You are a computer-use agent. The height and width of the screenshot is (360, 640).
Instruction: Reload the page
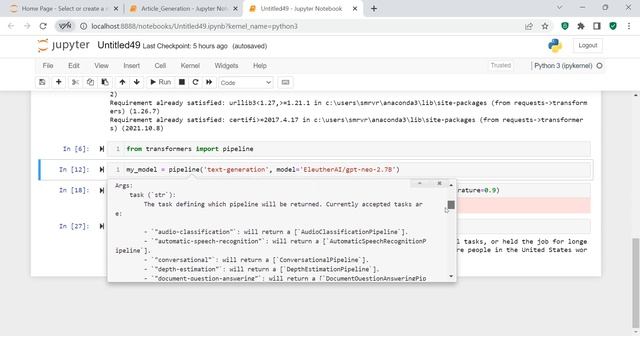tap(43, 26)
